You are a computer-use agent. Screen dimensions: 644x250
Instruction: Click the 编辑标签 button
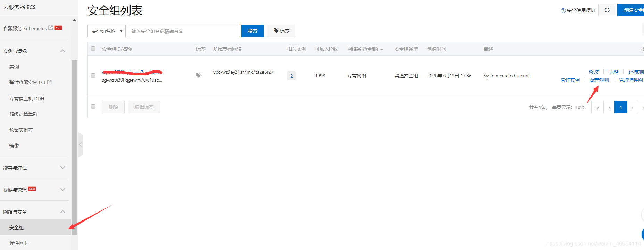144,107
